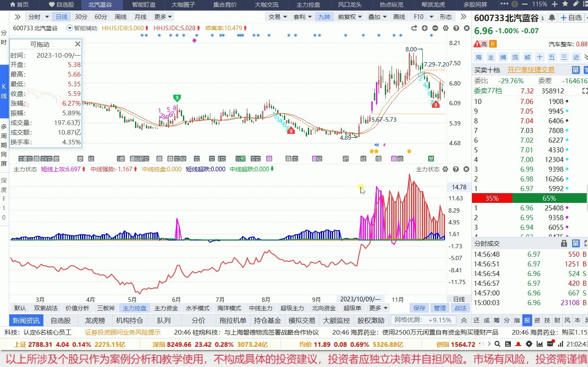Toggle the 形态 pattern button
Screen dimensions: 588x367
(x=446, y=17)
